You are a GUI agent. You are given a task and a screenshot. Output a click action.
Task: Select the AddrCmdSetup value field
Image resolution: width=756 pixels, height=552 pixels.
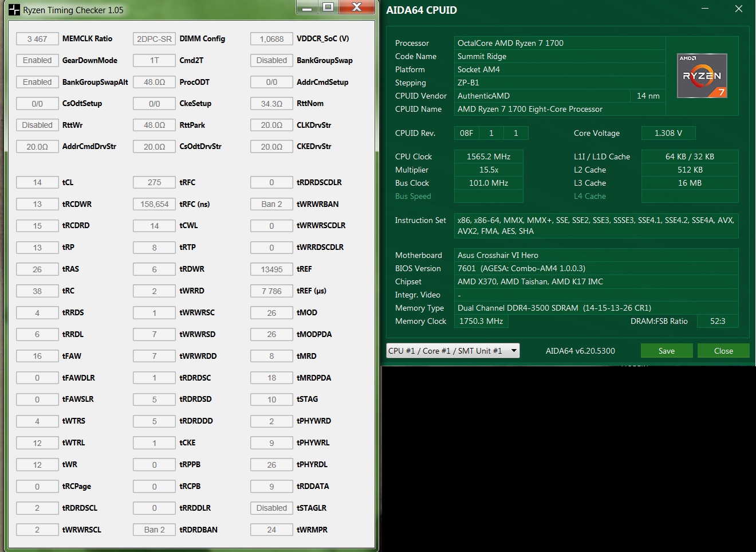pyautogui.click(x=271, y=82)
